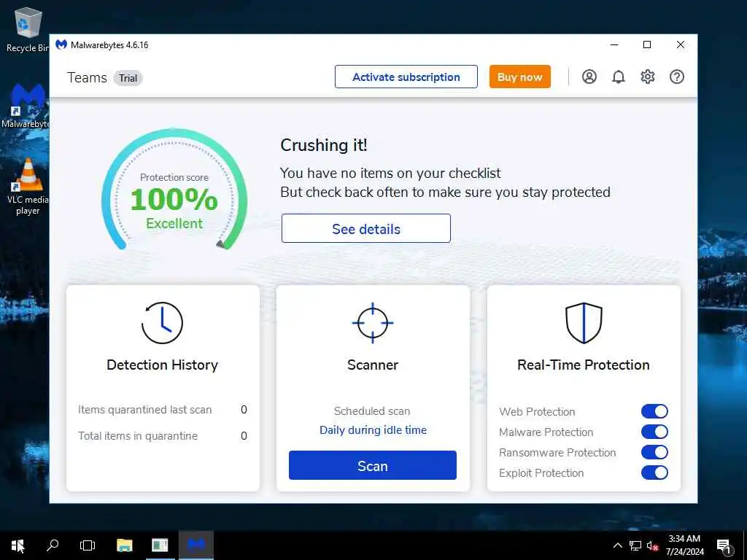The image size is (747, 560).
Task: Click the Real-Time Protection shield icon
Action: tap(584, 323)
